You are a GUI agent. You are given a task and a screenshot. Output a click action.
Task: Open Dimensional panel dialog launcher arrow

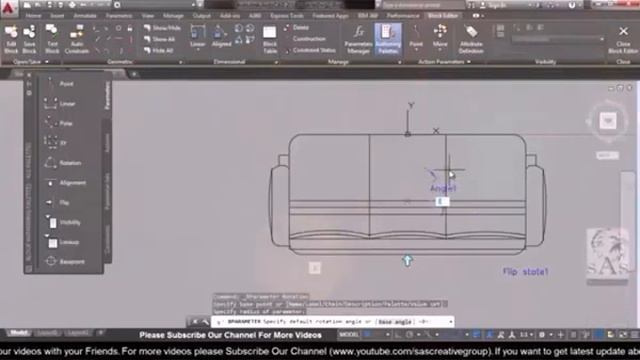coord(276,62)
